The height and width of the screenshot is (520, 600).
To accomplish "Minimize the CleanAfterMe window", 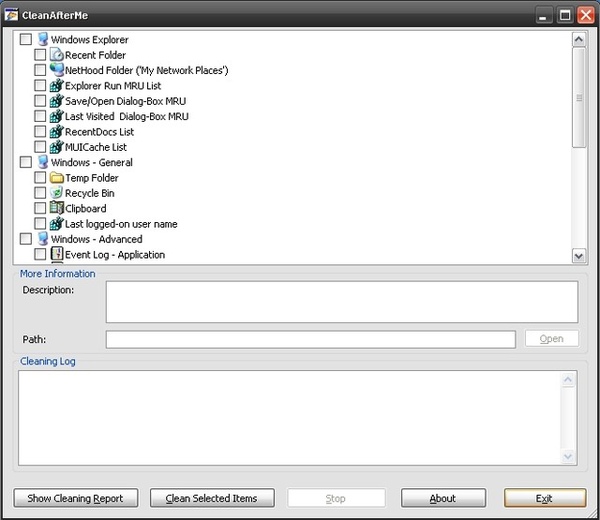I will tap(543, 16).
